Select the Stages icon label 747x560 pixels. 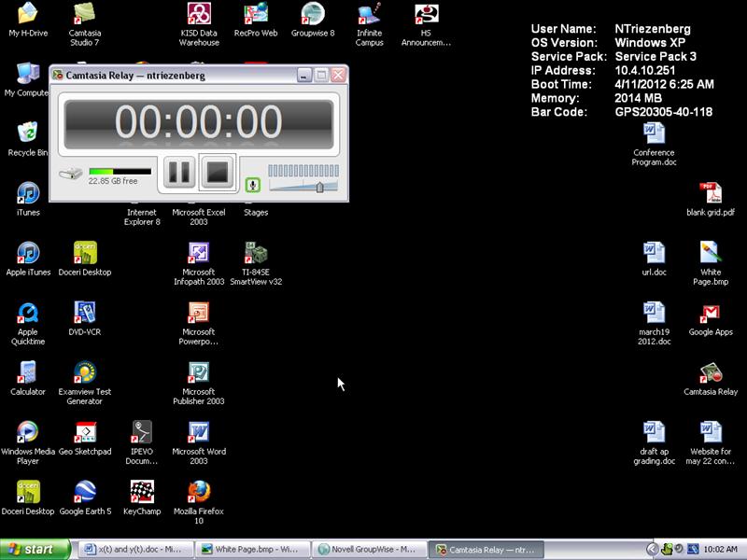tap(256, 213)
